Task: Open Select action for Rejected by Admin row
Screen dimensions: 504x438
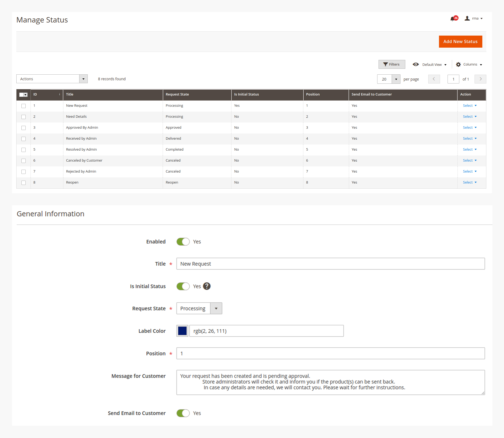Action: tap(469, 172)
